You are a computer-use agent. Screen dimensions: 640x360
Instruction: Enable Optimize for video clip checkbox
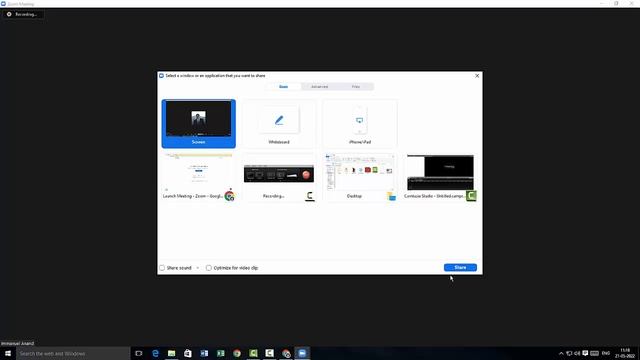[209, 268]
